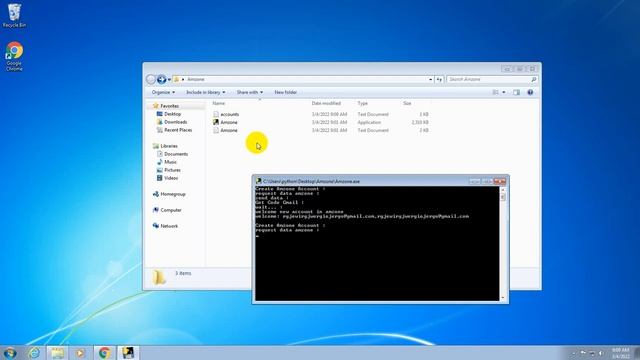Toggle the preview pane icon
Image resolution: width=640 pixels, height=360 pixels.
coord(516,92)
